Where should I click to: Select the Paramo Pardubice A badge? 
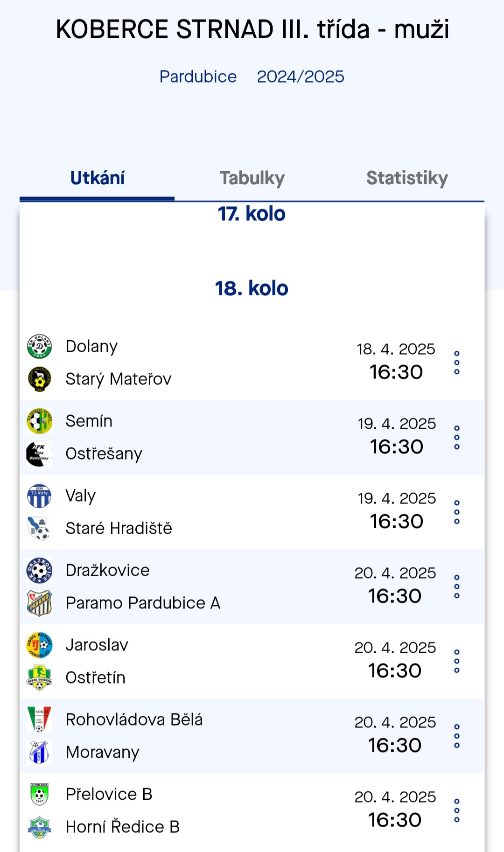pyautogui.click(x=39, y=603)
